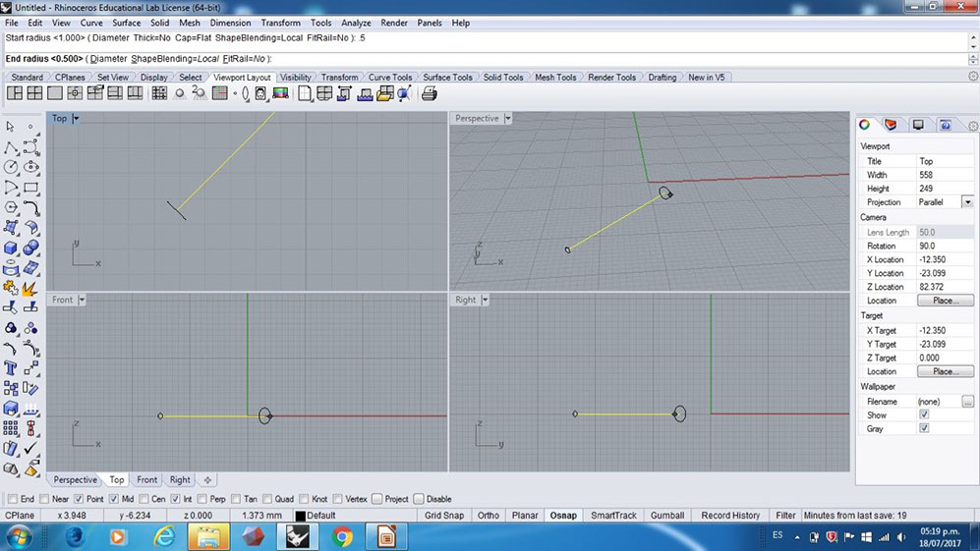Image resolution: width=980 pixels, height=551 pixels.
Task: Click the viewport Title field showing Top
Action: pos(945,161)
